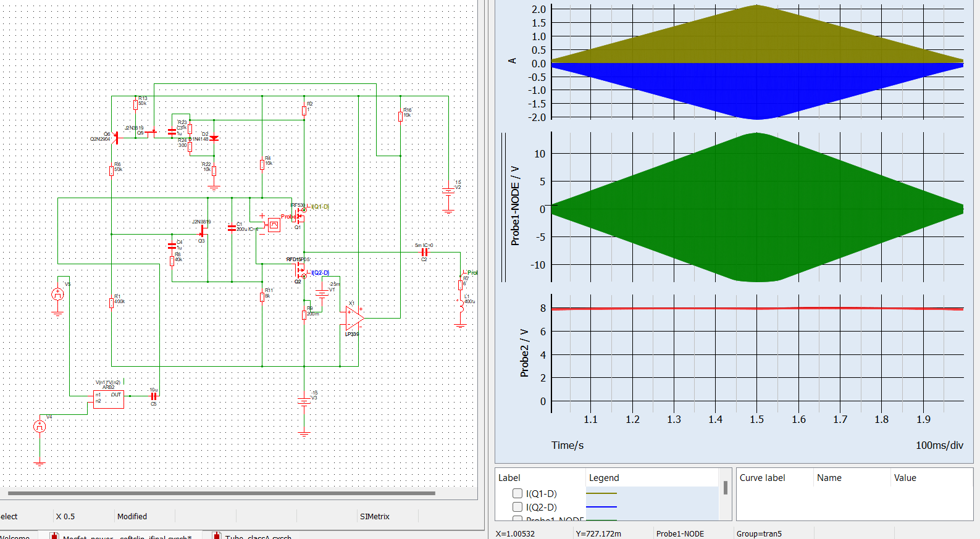Image resolution: width=980 pixels, height=539 pixels.
Task: Select the X1 LP339 comparator symbol
Action: (x=354, y=319)
